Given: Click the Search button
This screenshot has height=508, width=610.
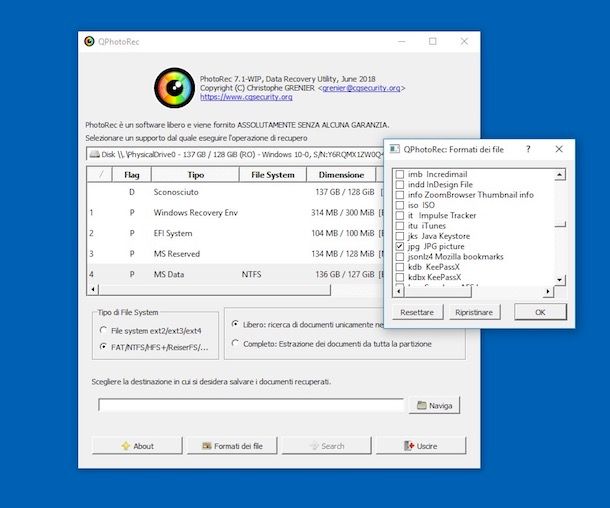Looking at the screenshot, I should point(327,446).
